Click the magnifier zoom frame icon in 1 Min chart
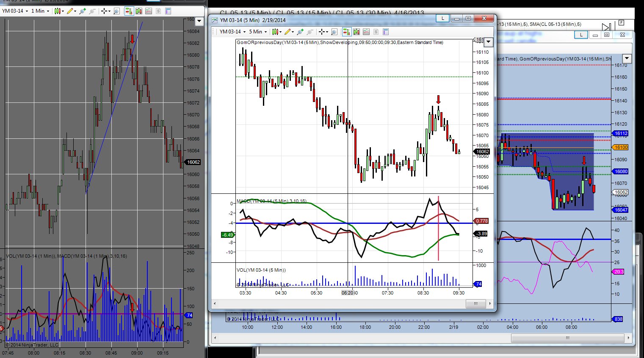 (x=116, y=11)
